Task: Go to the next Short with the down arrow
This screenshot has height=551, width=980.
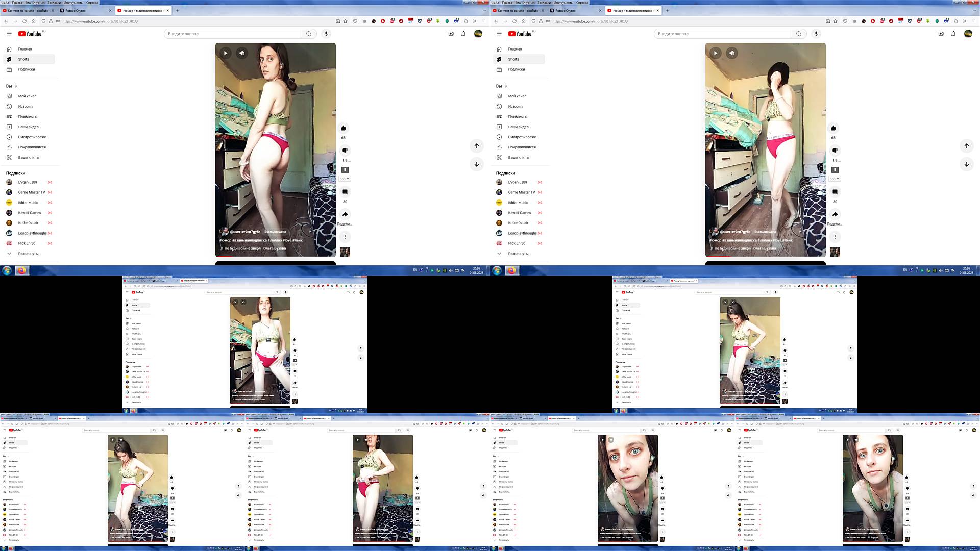Action: pyautogui.click(x=476, y=164)
